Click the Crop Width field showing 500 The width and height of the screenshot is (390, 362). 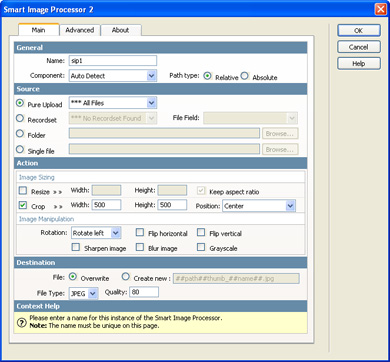click(106, 205)
